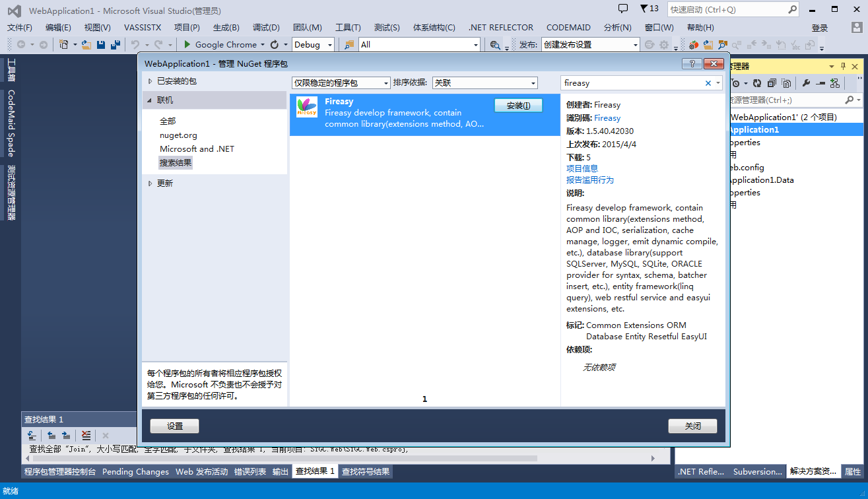Click the user avatar icon next to 登录
This screenshot has height=499, width=868.
(857, 28)
